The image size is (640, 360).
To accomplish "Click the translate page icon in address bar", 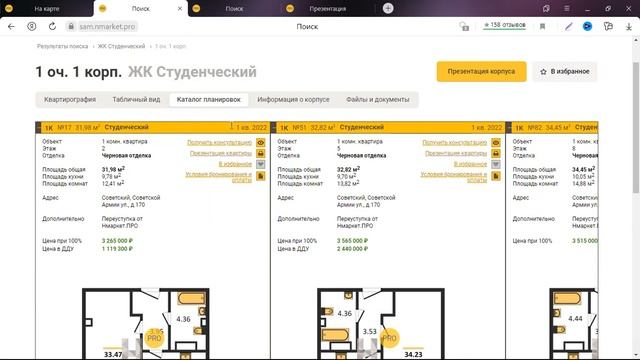I will tap(464, 27).
